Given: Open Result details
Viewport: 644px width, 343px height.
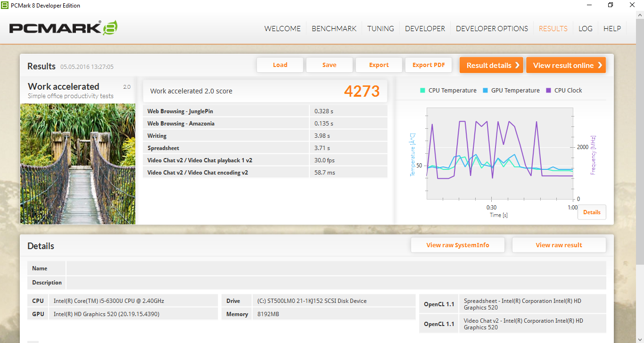Looking at the screenshot, I should click(x=491, y=65).
